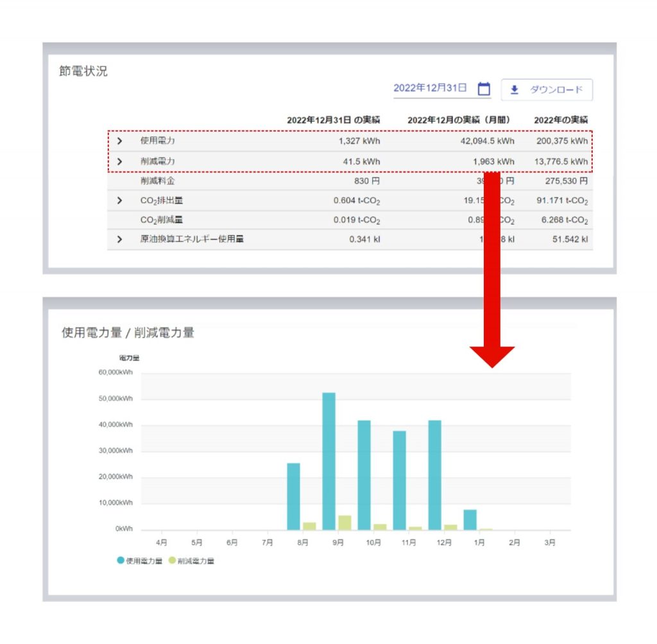657x644 pixels.
Task: Select the January usage bar
Action: coord(470,520)
